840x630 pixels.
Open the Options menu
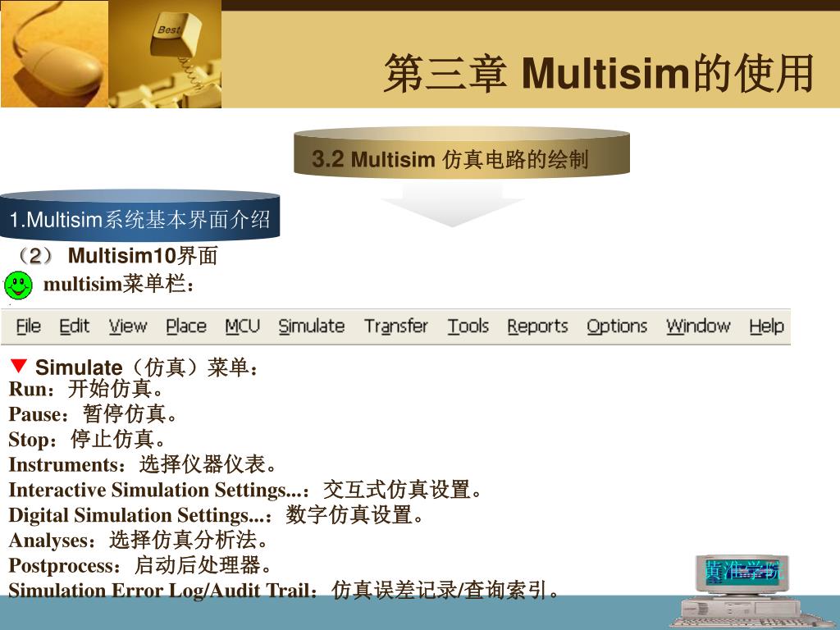(x=617, y=326)
